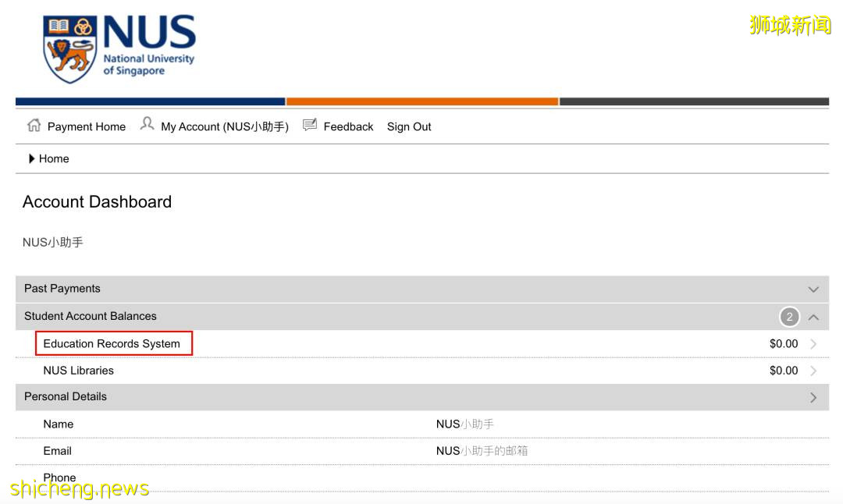Expand Personal Details section arrow
843x504 pixels.
pos(813,397)
